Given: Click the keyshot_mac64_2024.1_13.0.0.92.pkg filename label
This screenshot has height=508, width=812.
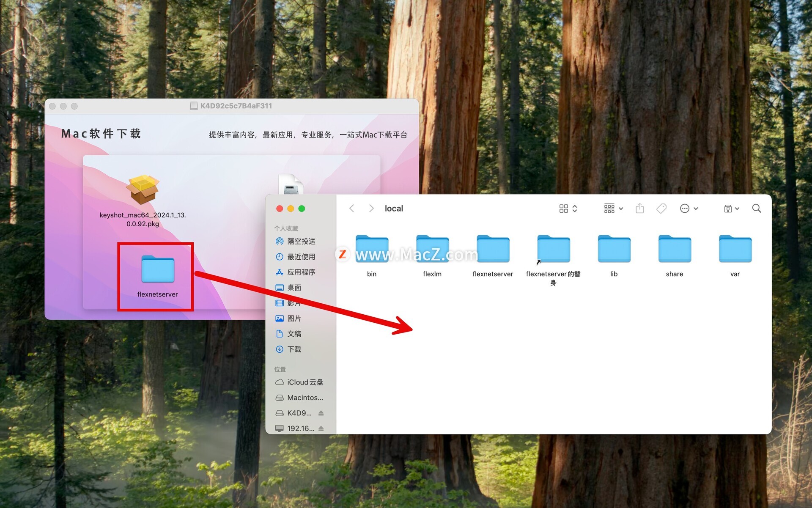Looking at the screenshot, I should (143, 219).
